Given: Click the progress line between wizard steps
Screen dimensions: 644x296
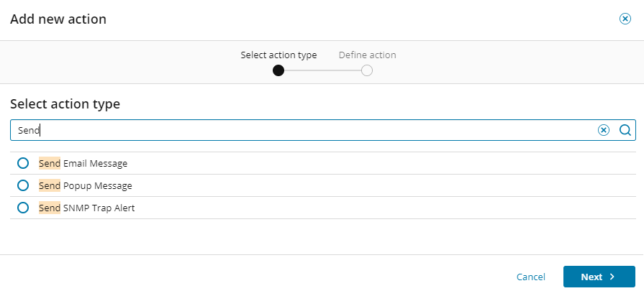Looking at the screenshot, I should pos(322,70).
